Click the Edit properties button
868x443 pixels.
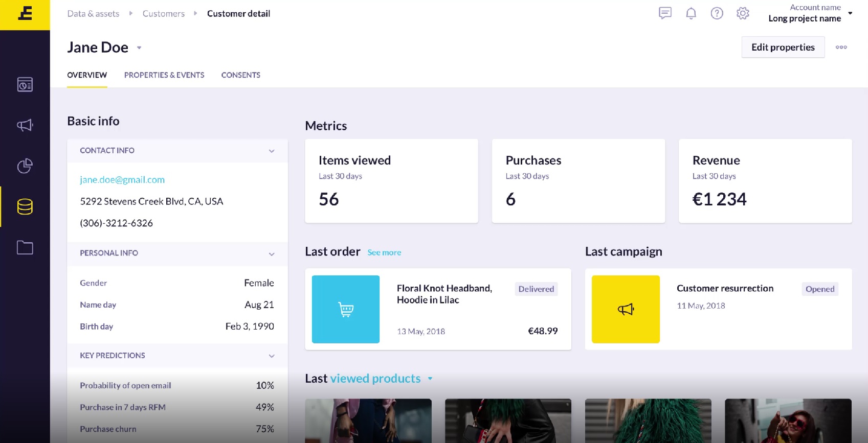pos(783,47)
